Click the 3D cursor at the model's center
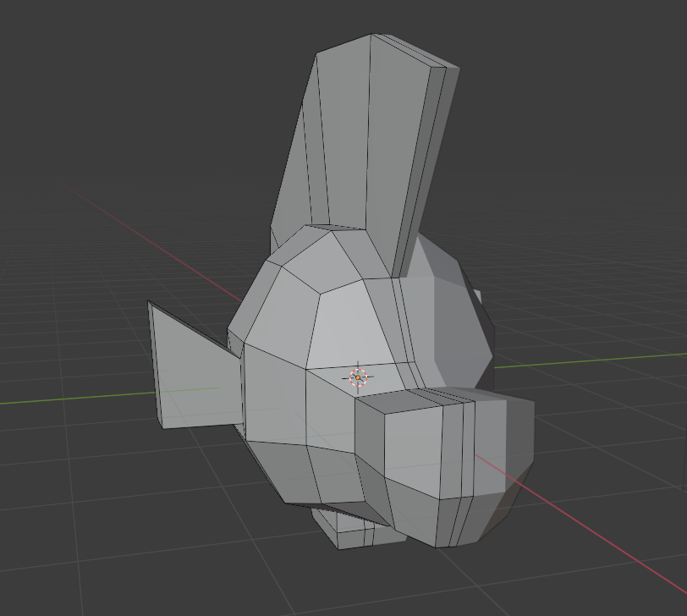Image resolution: width=687 pixels, height=616 pixels. click(x=358, y=377)
